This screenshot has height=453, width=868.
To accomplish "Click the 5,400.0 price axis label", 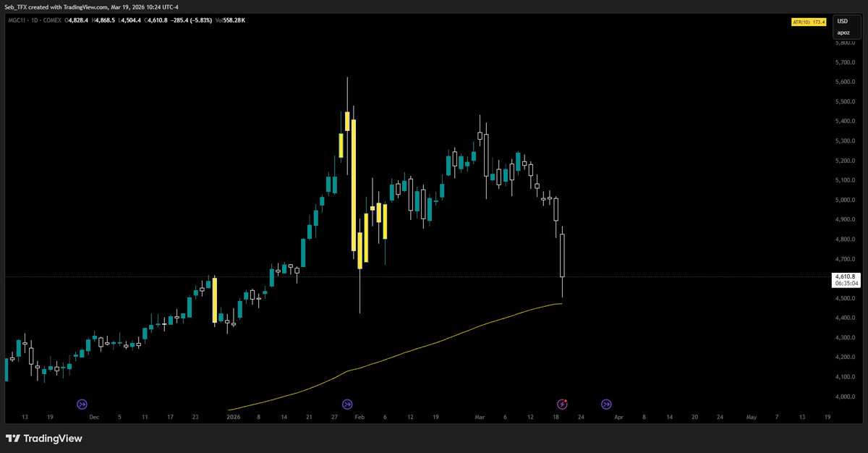I will click(846, 122).
